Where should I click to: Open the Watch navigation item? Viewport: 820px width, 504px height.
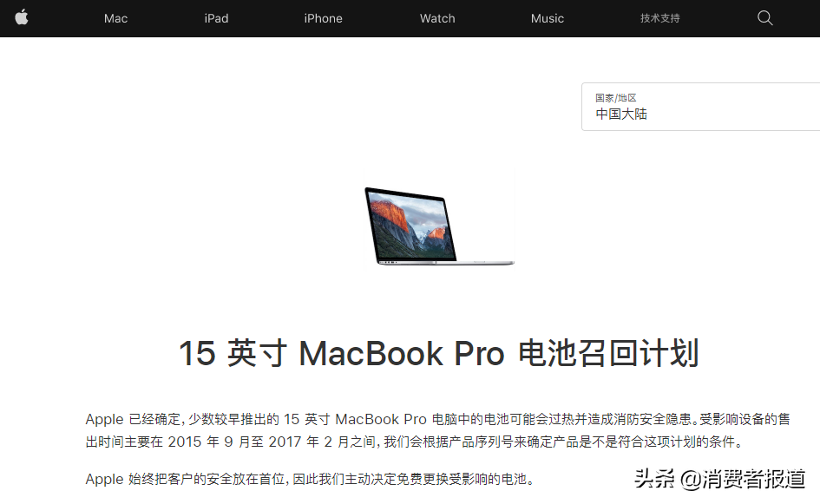click(437, 18)
